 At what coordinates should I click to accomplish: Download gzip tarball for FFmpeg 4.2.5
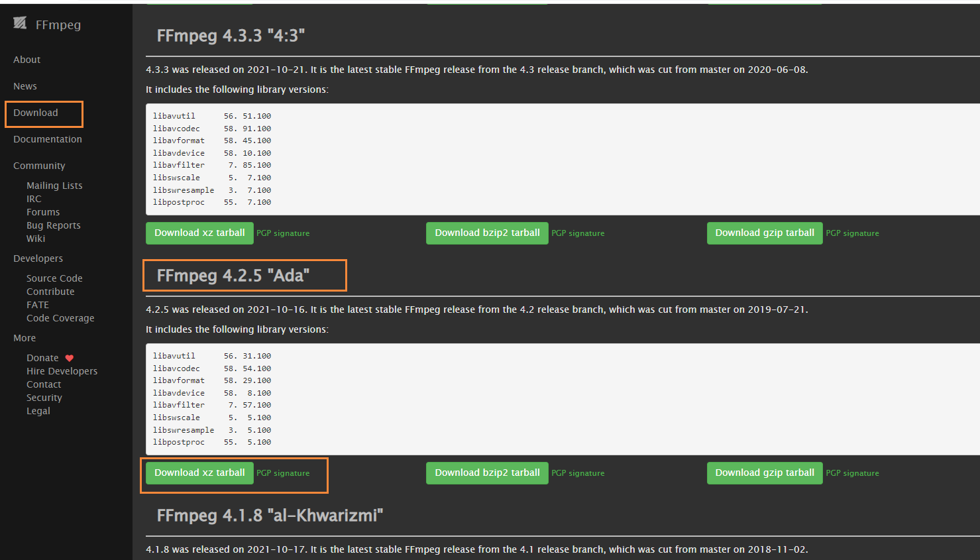[765, 473]
